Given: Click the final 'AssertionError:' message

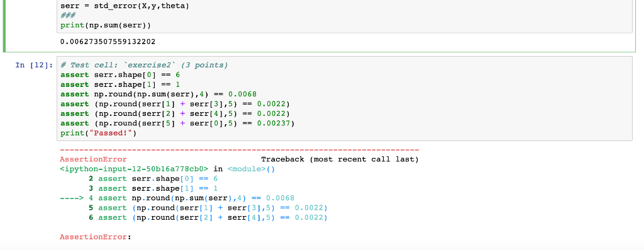Looking at the screenshot, I should point(96,237).
